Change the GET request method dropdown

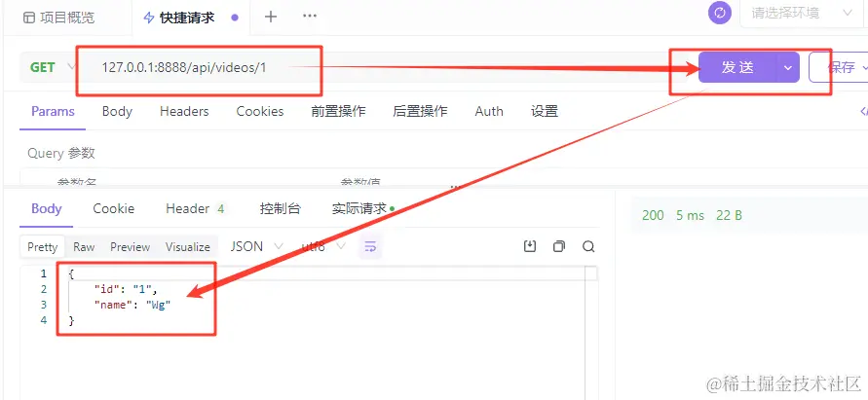(x=52, y=67)
